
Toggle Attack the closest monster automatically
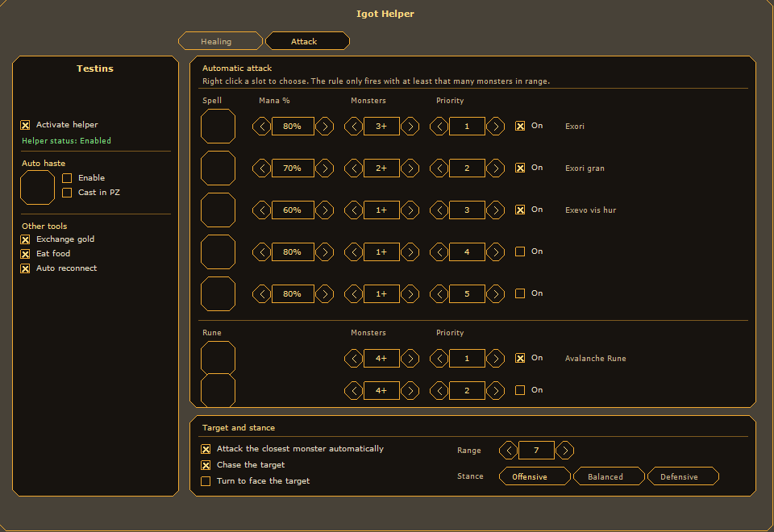point(206,449)
